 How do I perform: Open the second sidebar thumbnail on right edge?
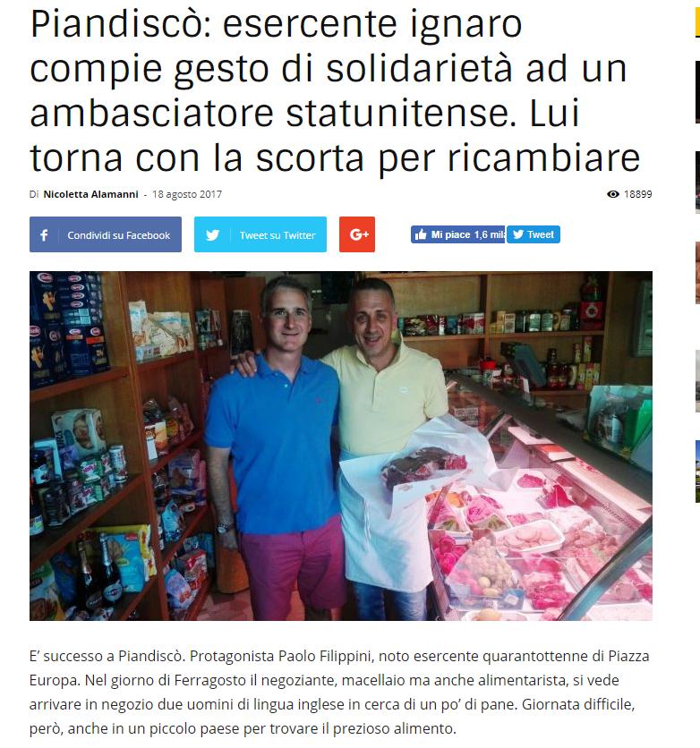(x=697, y=183)
